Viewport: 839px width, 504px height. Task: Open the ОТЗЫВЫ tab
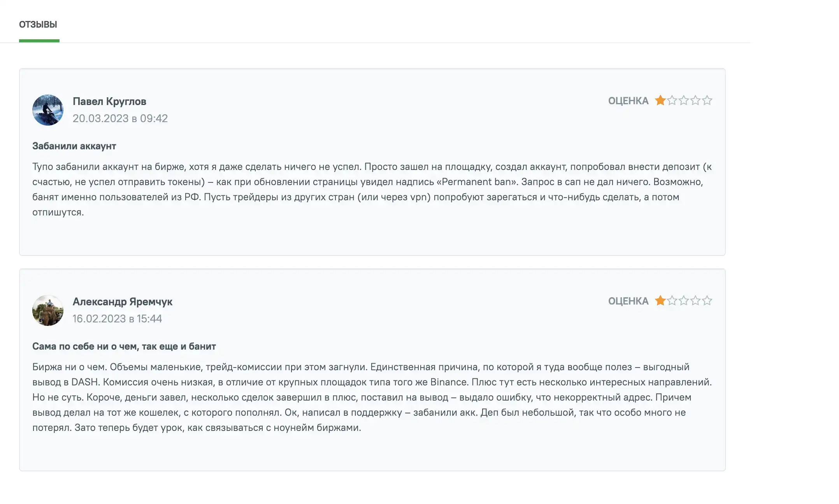(38, 24)
